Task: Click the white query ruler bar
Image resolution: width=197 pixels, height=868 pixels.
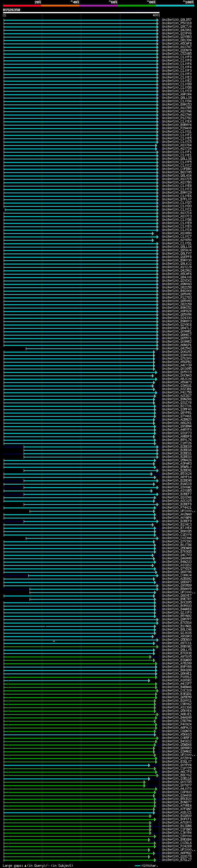Action: tap(81, 12)
